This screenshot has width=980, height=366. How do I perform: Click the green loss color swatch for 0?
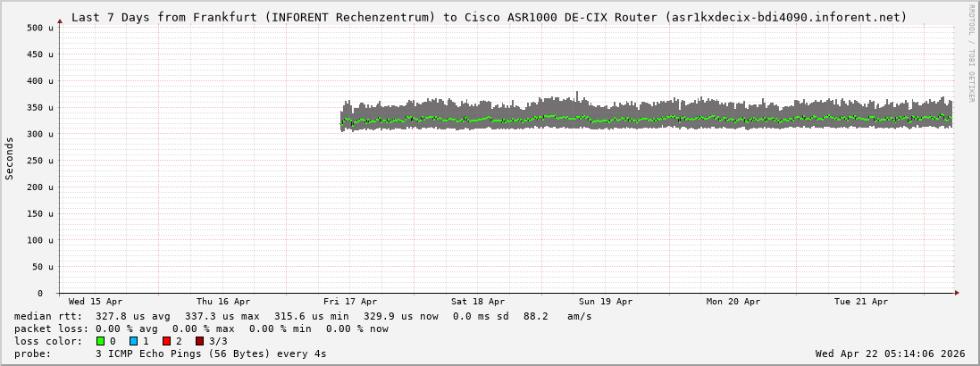(x=100, y=341)
